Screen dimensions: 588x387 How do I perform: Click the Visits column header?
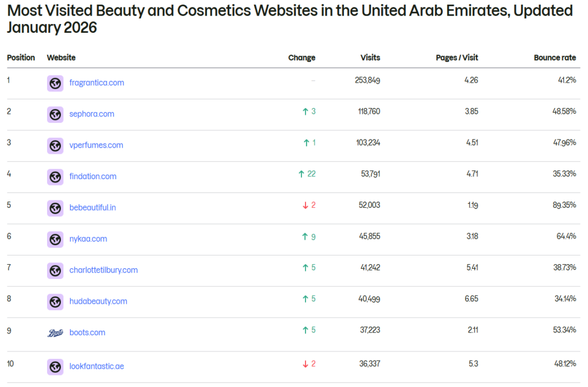pyautogui.click(x=370, y=57)
